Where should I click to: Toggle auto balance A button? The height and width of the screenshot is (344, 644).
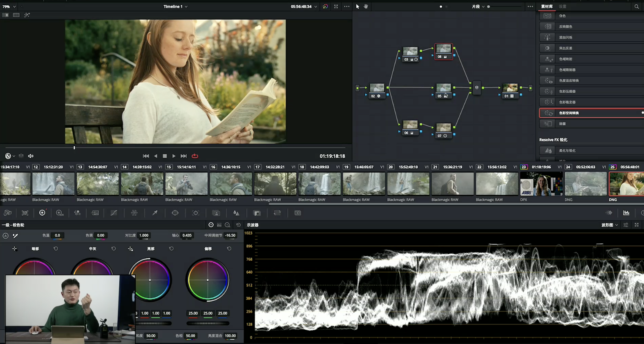5,236
